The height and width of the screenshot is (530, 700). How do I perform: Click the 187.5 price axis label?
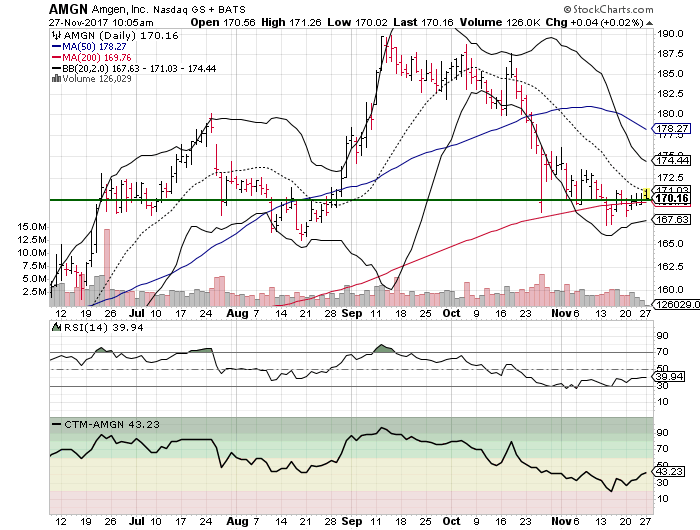point(670,54)
